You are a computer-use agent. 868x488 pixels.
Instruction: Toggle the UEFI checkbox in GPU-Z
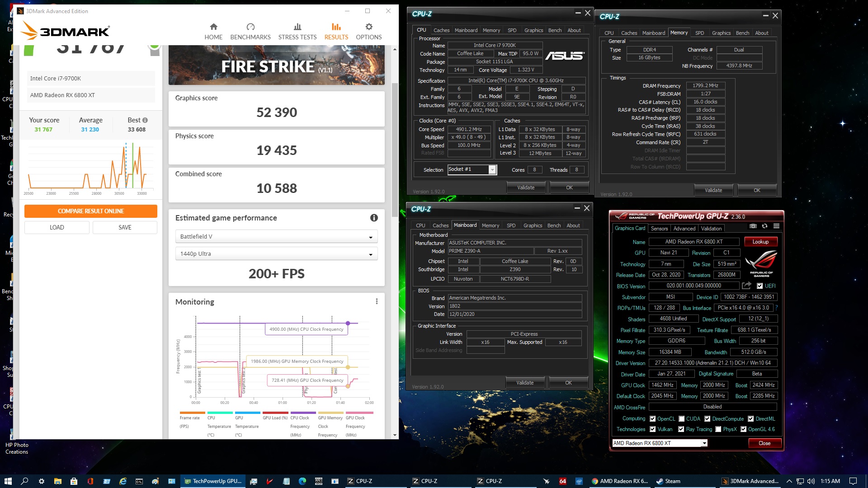[760, 286]
